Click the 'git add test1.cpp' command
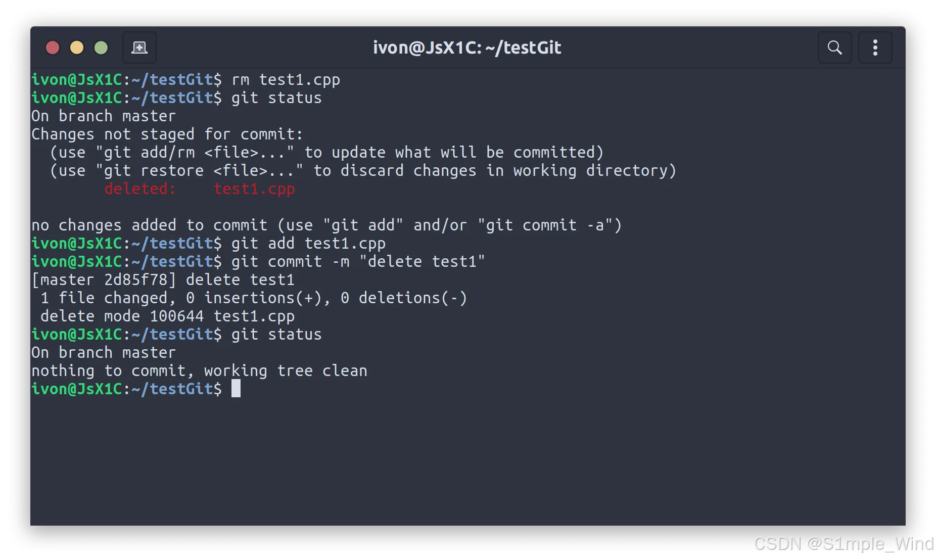Image resolution: width=936 pixels, height=560 pixels. tap(308, 244)
